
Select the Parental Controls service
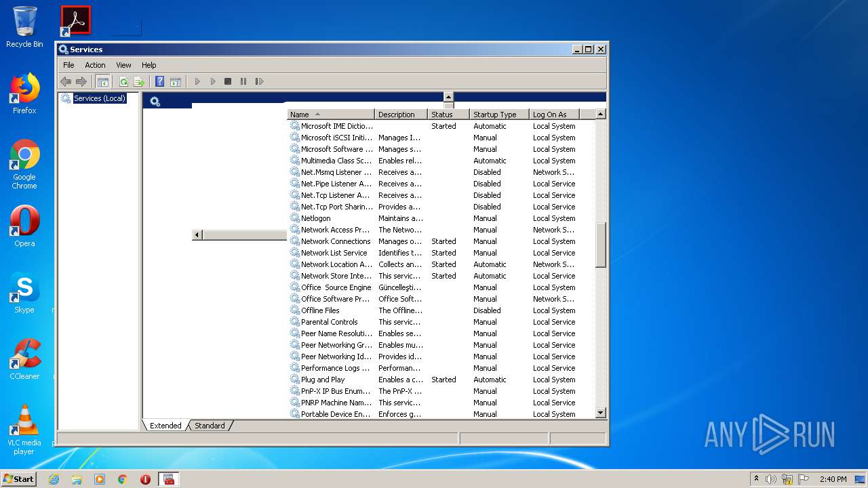(x=441, y=322)
